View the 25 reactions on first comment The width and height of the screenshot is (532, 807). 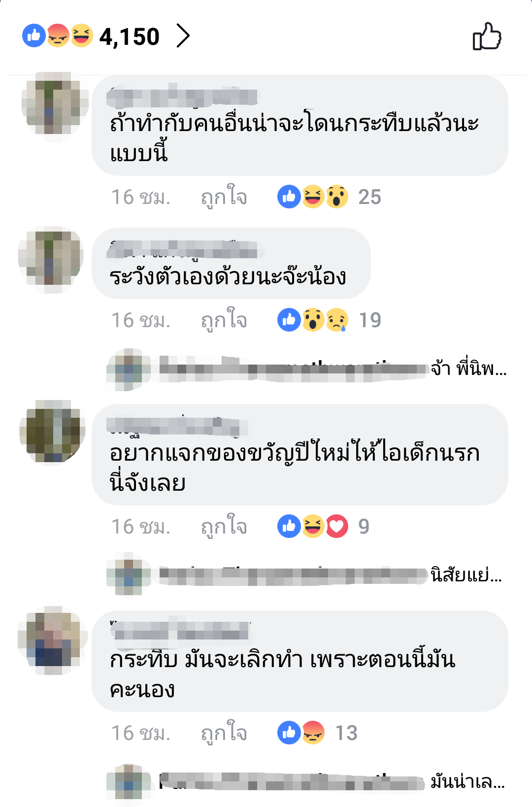(x=329, y=197)
